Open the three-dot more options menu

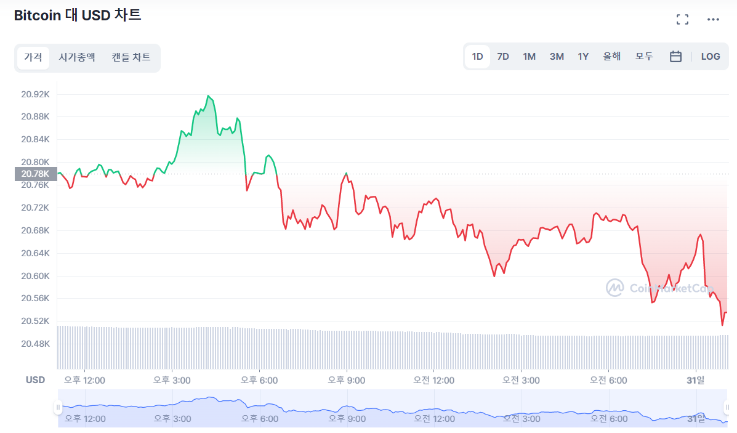click(x=713, y=19)
